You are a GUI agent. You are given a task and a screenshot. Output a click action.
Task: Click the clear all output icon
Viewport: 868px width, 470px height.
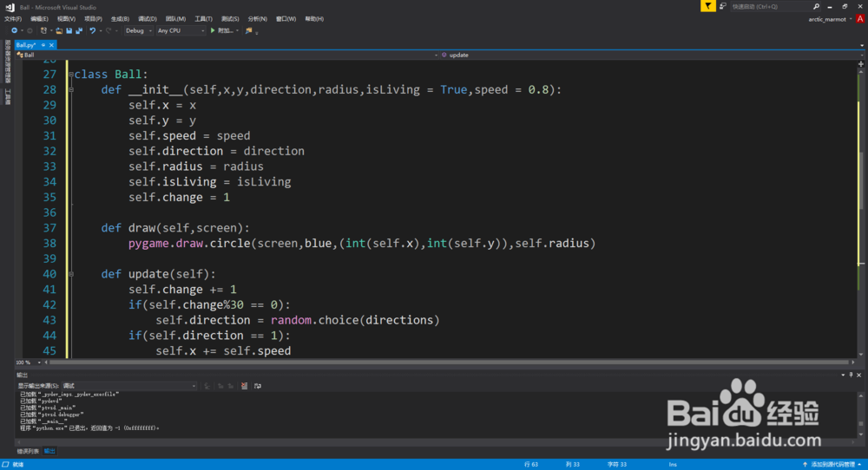click(244, 386)
